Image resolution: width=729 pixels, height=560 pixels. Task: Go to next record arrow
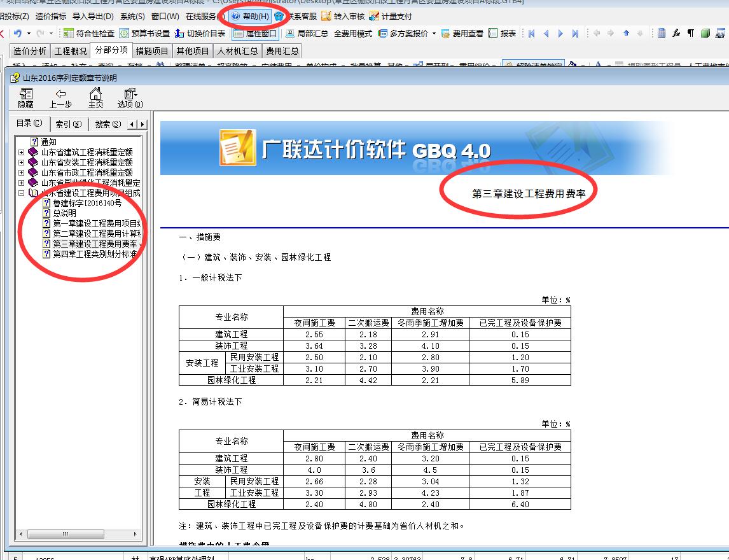[x=560, y=34]
